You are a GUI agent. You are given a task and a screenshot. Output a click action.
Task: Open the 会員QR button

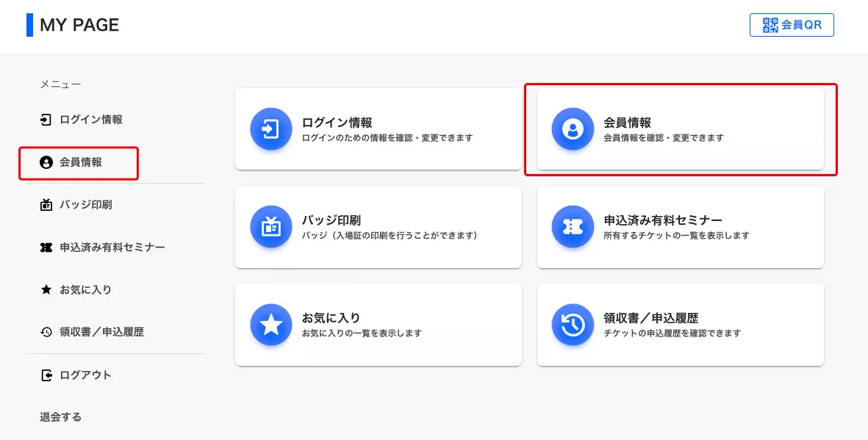tap(792, 25)
